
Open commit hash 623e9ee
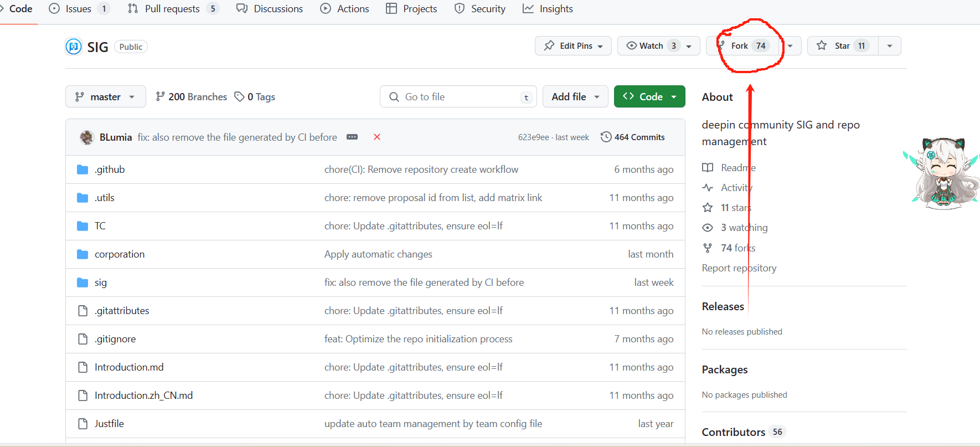click(x=534, y=137)
